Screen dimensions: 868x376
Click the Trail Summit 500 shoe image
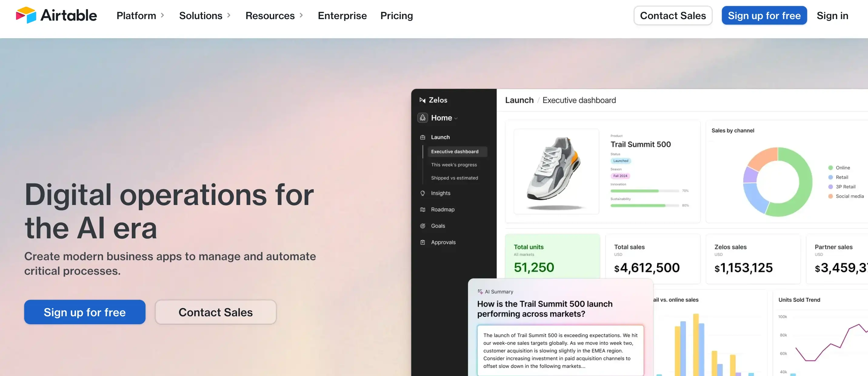pos(556,171)
